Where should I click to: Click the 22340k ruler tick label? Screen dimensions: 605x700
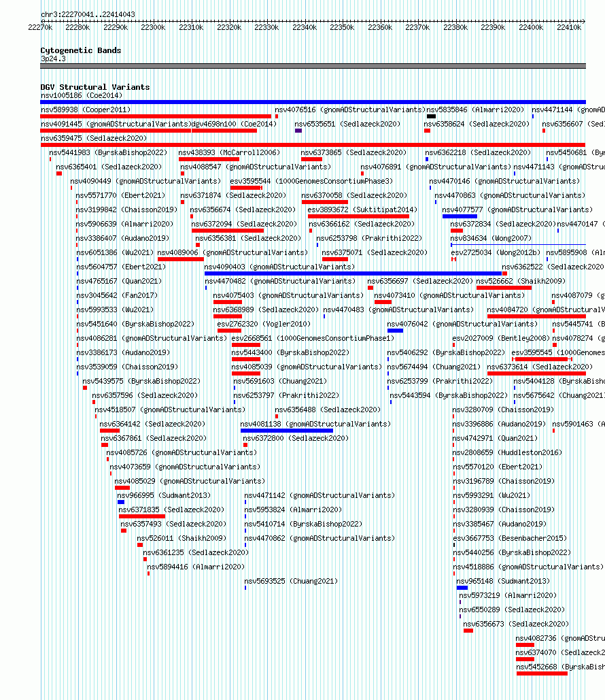pyautogui.click(x=305, y=27)
